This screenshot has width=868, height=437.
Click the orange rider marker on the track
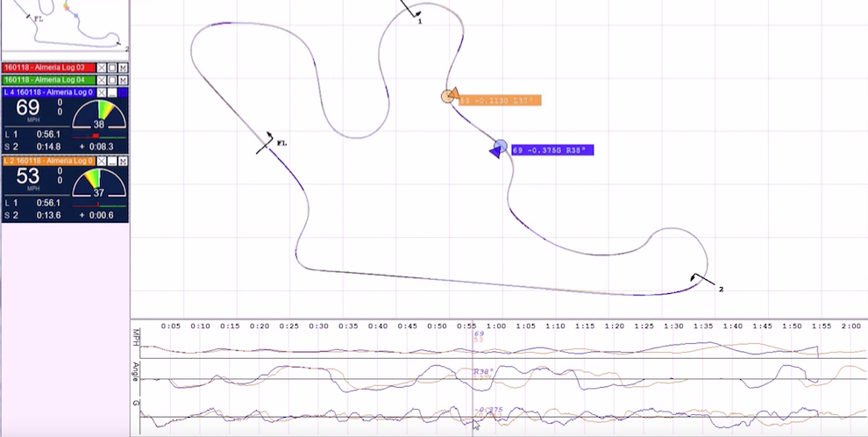tap(448, 96)
